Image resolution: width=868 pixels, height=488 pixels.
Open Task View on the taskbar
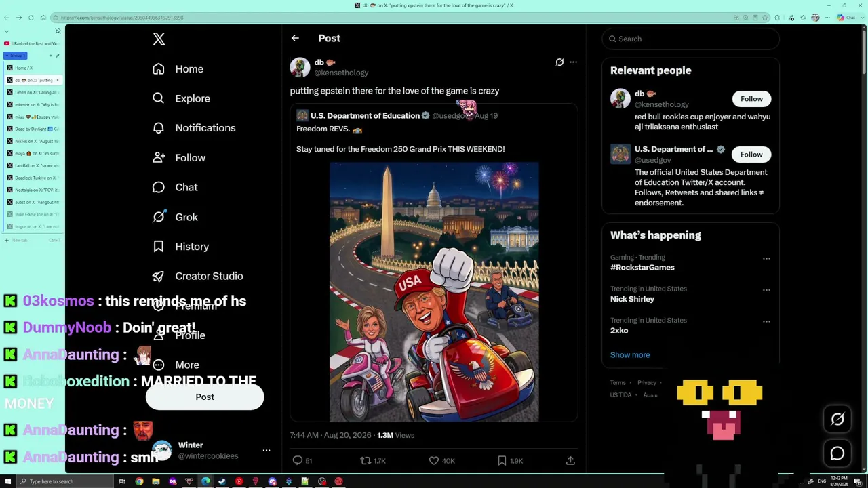(122, 481)
